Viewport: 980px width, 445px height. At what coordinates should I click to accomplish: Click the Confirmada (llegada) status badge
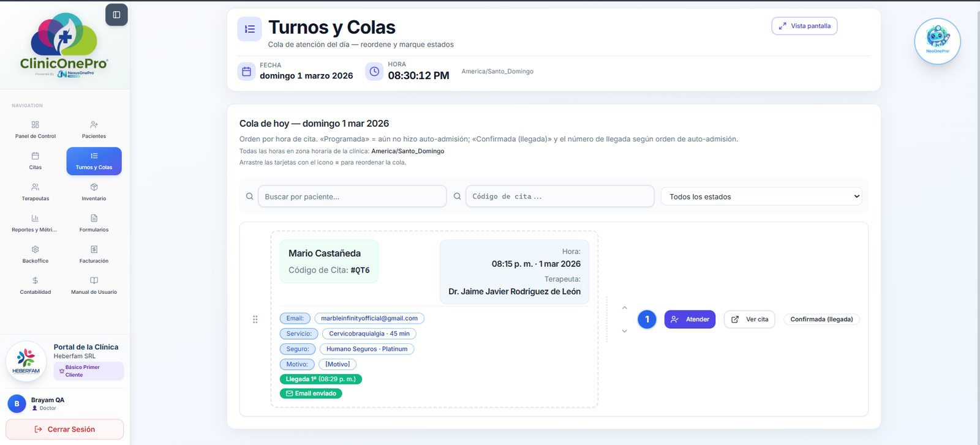click(821, 320)
